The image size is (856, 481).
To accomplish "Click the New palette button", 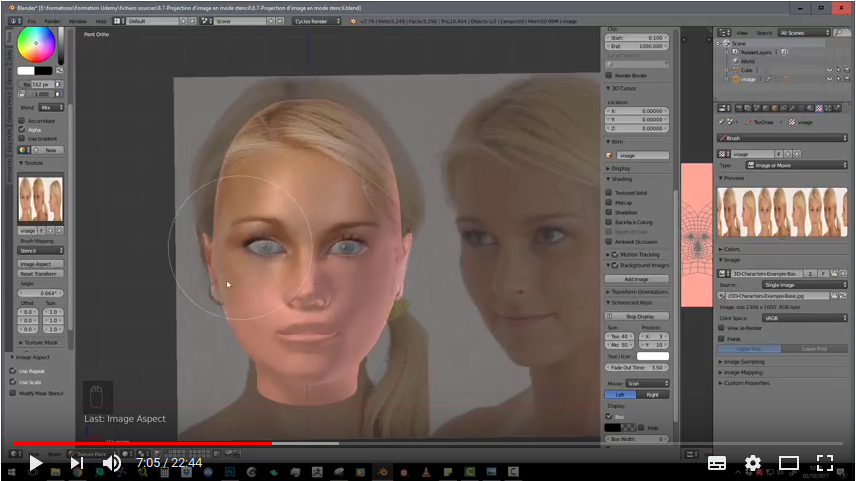I will coord(52,150).
